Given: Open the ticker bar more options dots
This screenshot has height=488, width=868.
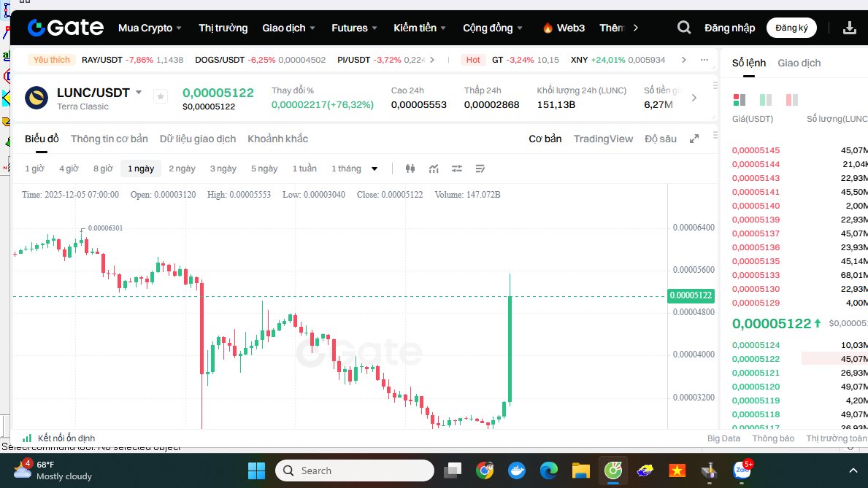Looking at the screenshot, I should pos(704,60).
